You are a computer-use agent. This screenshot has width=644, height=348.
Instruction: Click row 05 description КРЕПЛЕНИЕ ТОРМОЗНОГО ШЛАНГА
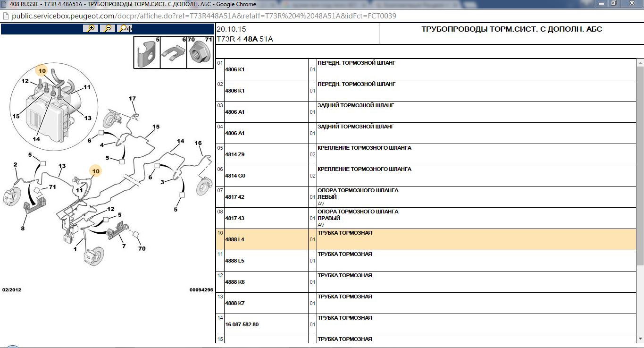point(364,148)
